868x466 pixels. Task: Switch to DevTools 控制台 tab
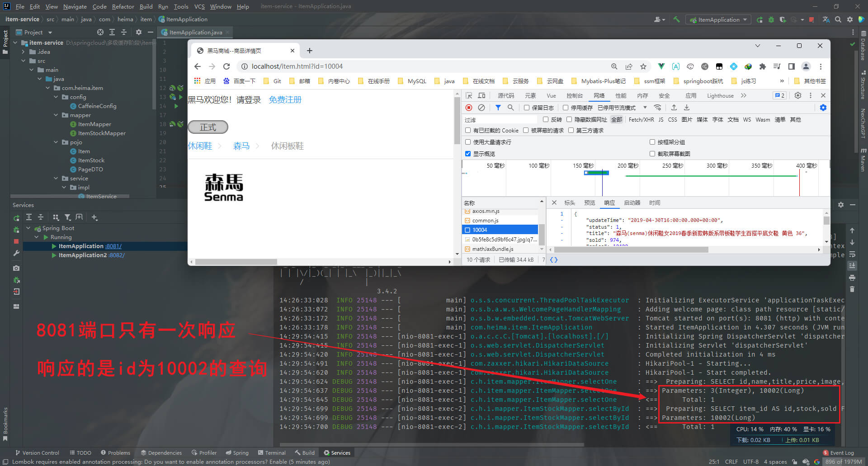point(575,95)
